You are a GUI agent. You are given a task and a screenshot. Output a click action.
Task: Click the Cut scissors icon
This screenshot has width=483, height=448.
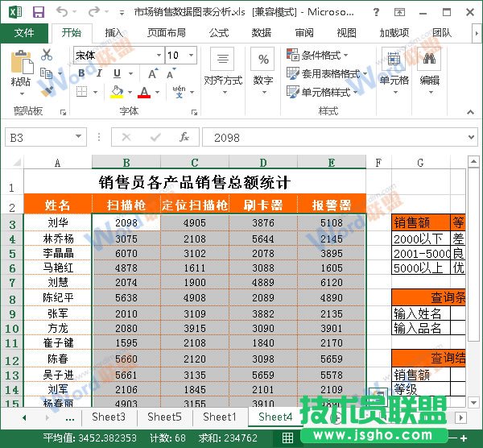pos(47,55)
